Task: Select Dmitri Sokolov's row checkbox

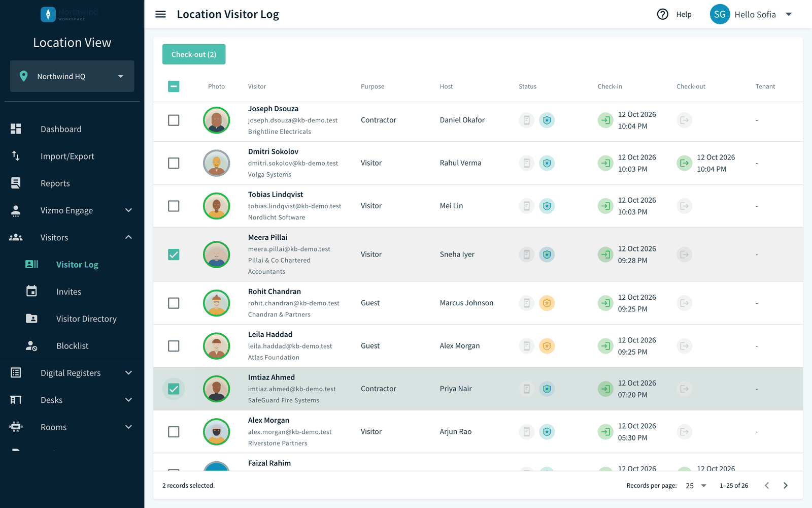Action: point(174,163)
